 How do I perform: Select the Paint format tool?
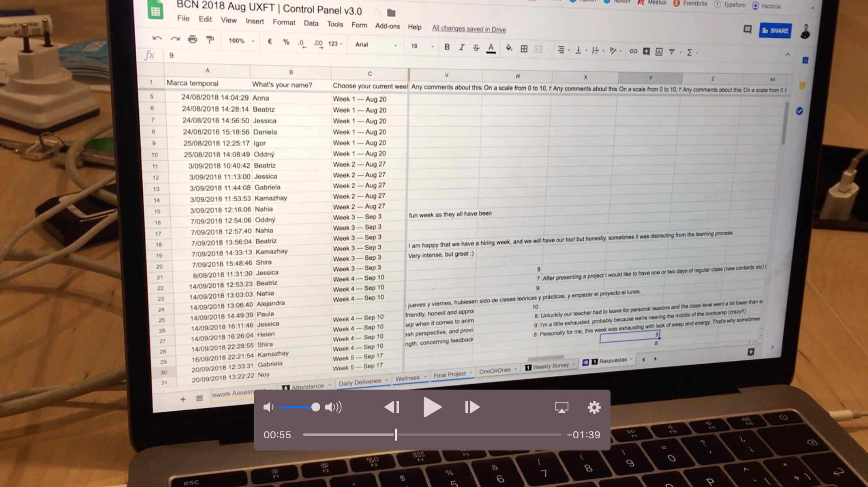pyautogui.click(x=210, y=40)
